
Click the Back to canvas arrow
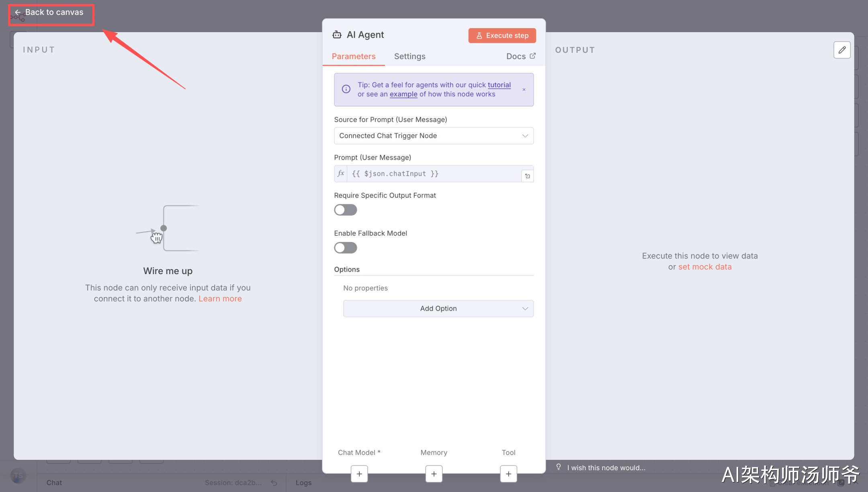click(18, 12)
